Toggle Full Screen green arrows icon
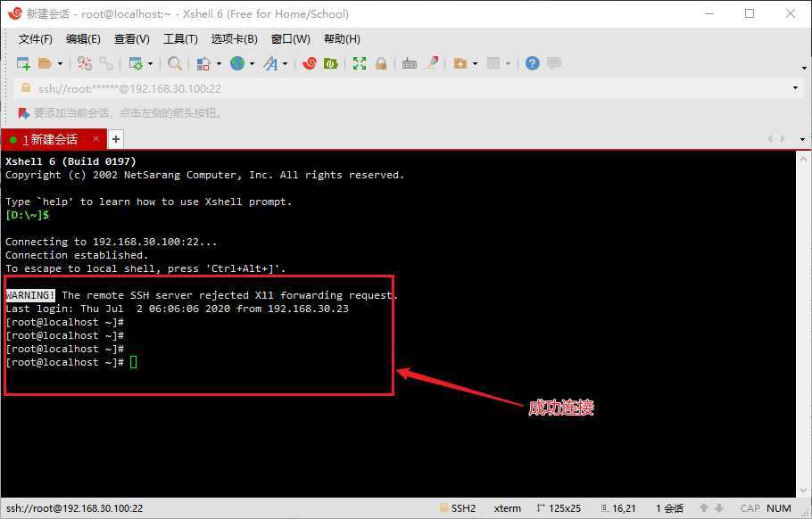 coord(360,63)
